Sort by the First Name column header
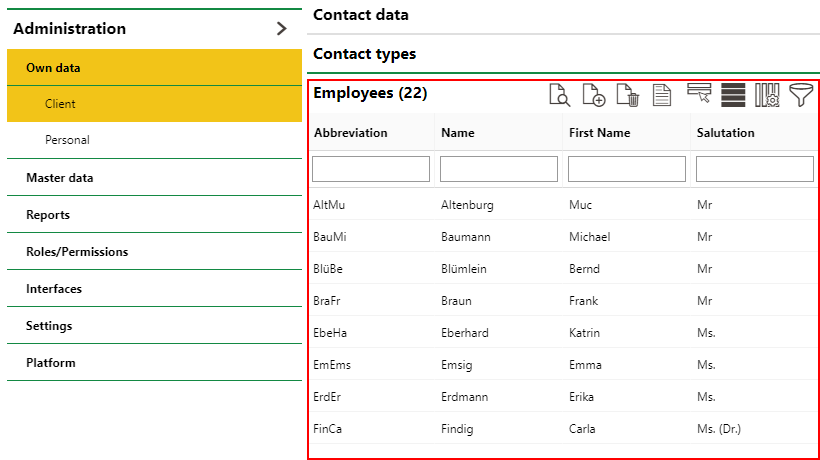 pos(599,133)
